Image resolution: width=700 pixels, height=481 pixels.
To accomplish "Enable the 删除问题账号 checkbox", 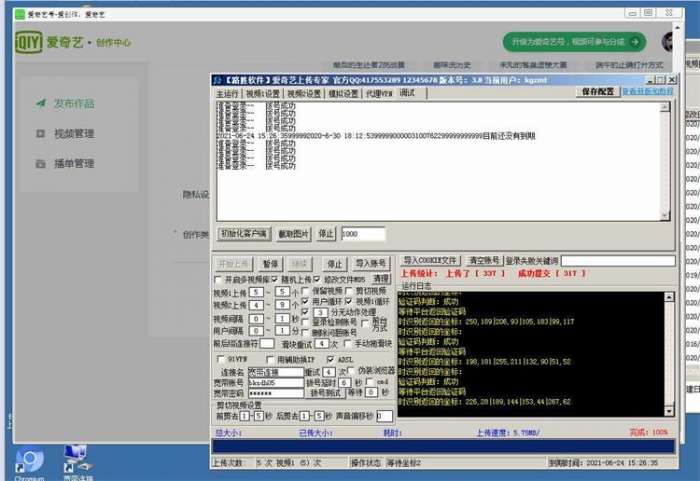I will [x=305, y=332].
